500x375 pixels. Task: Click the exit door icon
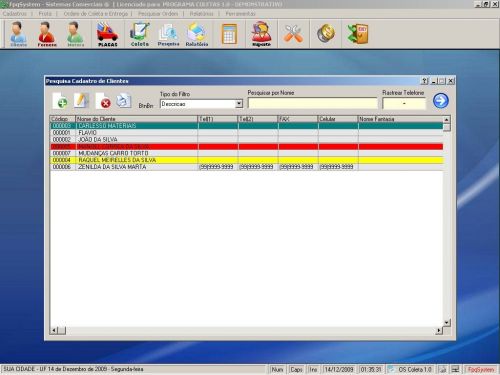[357, 34]
